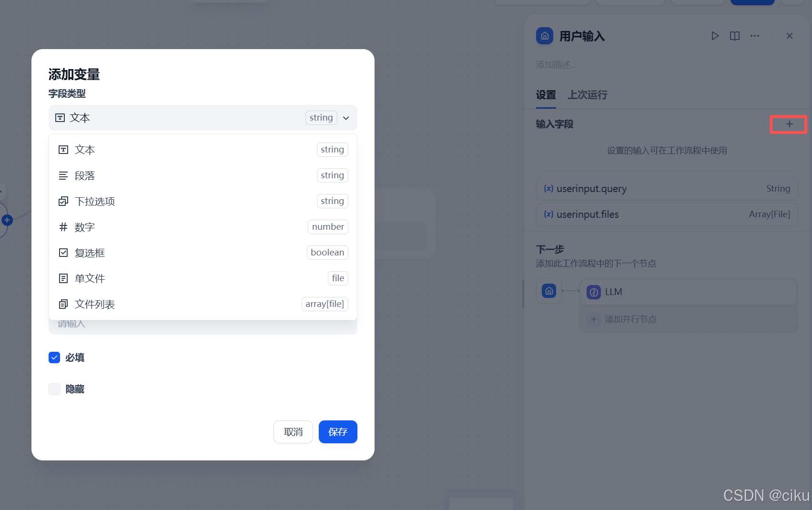Click the String type label of userinput.query
The image size is (812, 510).
point(778,189)
